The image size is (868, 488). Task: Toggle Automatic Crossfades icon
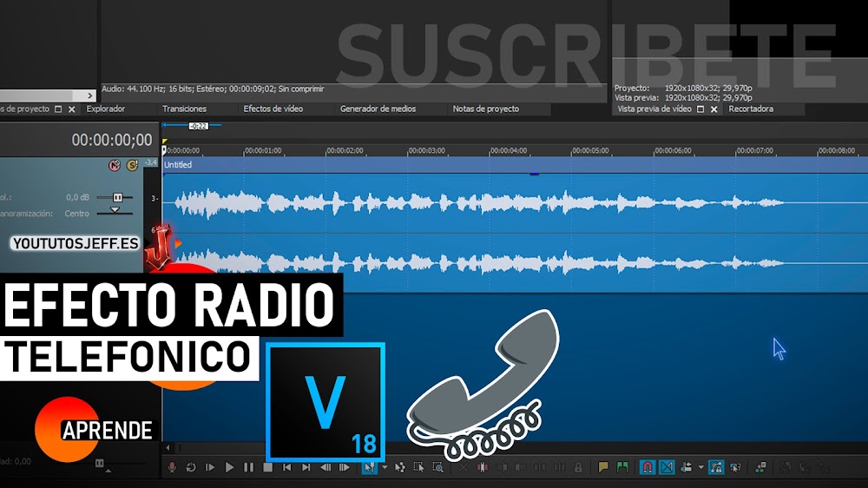667,467
